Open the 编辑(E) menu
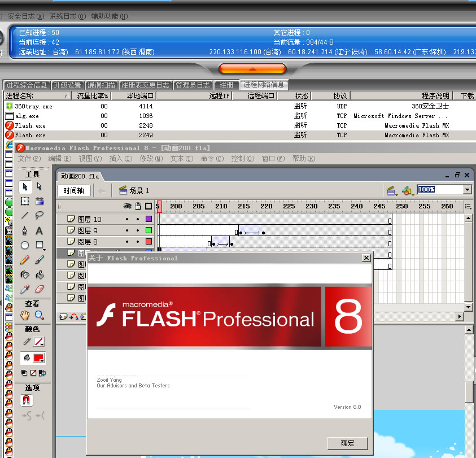The width and height of the screenshot is (476, 458). click(59, 159)
